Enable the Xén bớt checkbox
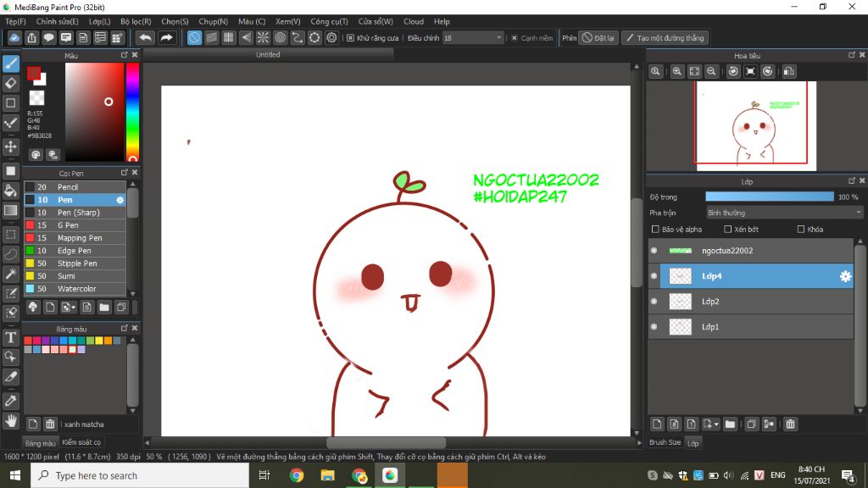Image resolution: width=868 pixels, height=488 pixels. [x=728, y=229]
